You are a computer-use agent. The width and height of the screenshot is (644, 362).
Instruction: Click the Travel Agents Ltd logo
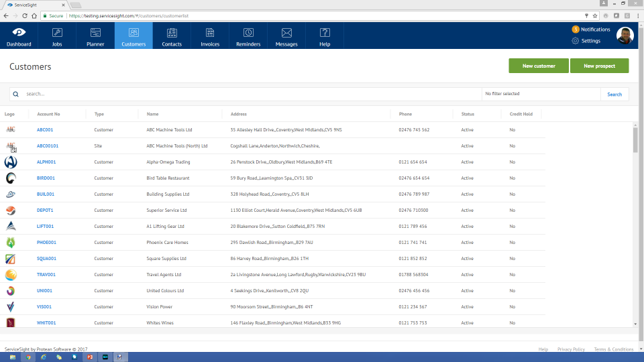point(11,275)
